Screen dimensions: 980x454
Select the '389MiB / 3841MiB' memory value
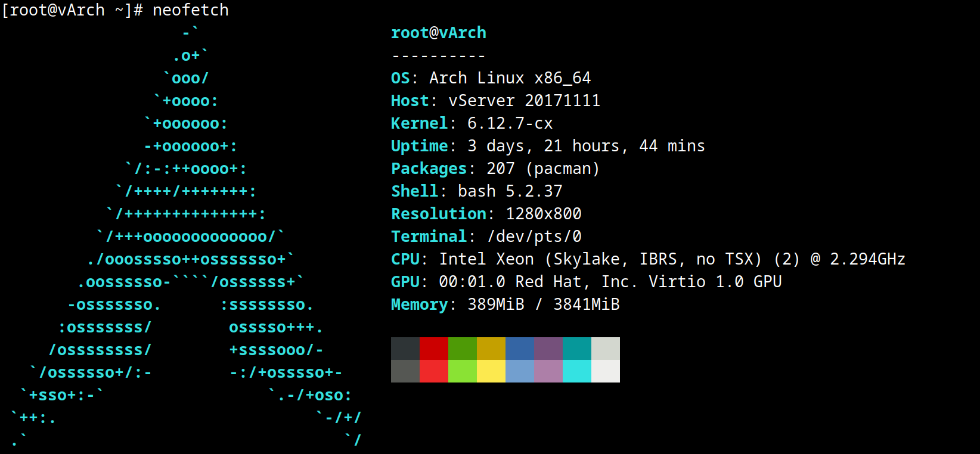point(544,304)
